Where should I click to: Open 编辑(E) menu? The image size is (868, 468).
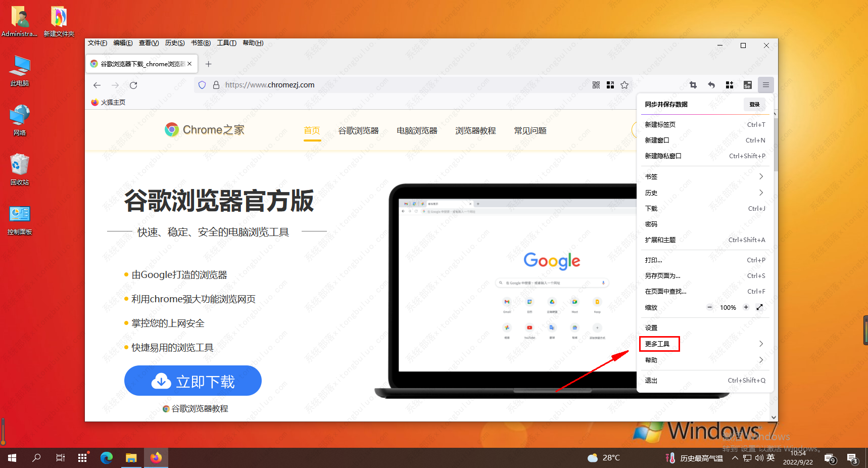123,43
